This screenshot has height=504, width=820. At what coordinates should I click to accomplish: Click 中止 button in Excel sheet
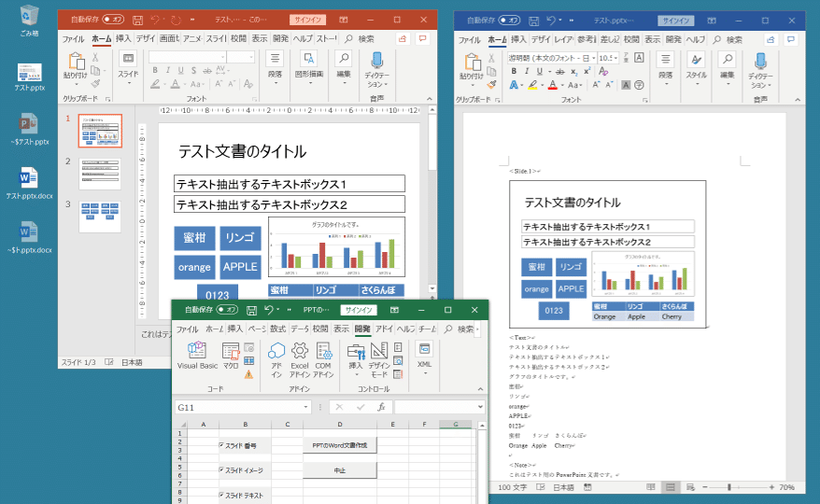pos(339,470)
